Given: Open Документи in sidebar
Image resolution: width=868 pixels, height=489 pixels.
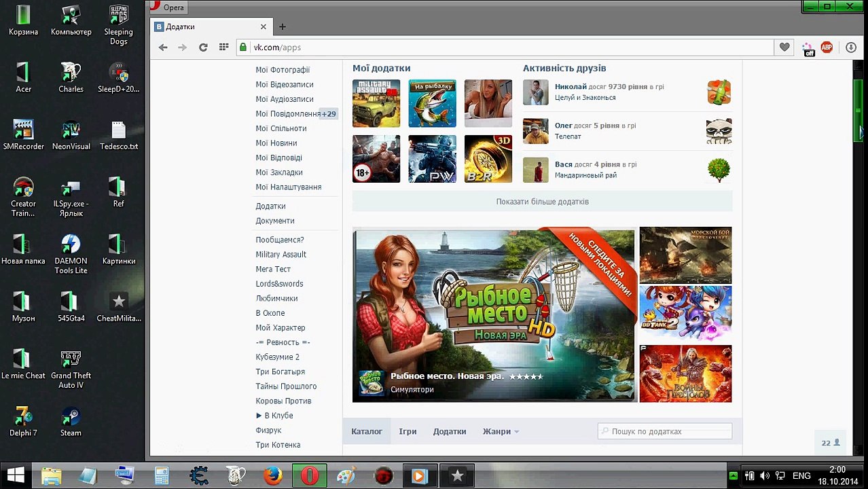Looking at the screenshot, I should pyautogui.click(x=275, y=221).
